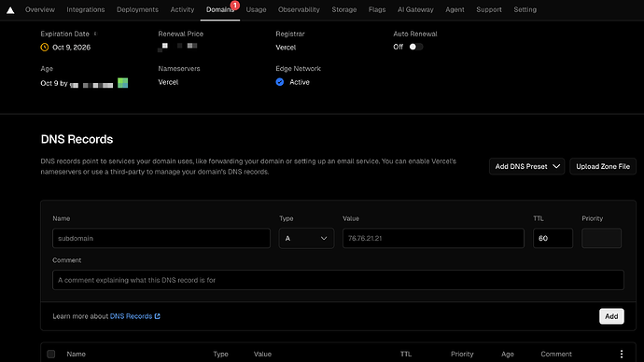Click the TTL column header in records table
Viewport: 644px width, 362px height.
point(406,354)
